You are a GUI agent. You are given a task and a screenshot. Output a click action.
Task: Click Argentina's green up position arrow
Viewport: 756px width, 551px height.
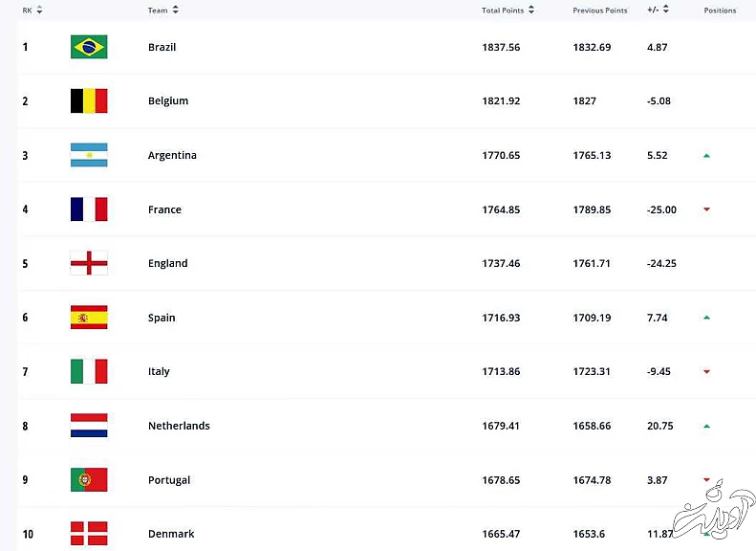(x=706, y=155)
